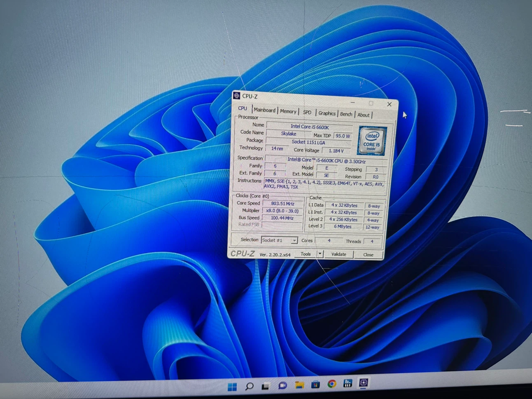Open Microsoft Store from the taskbar

coord(315,385)
